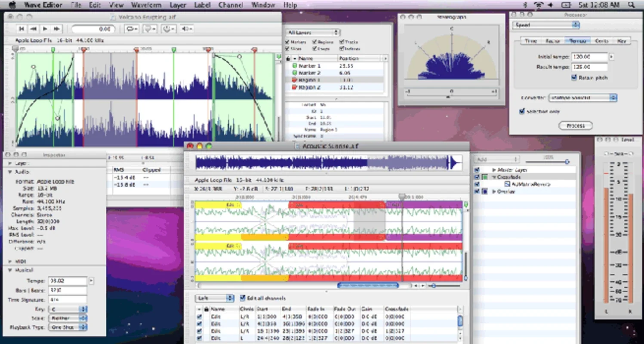Open the Layer menu
644x344 pixels.
[x=178, y=5]
